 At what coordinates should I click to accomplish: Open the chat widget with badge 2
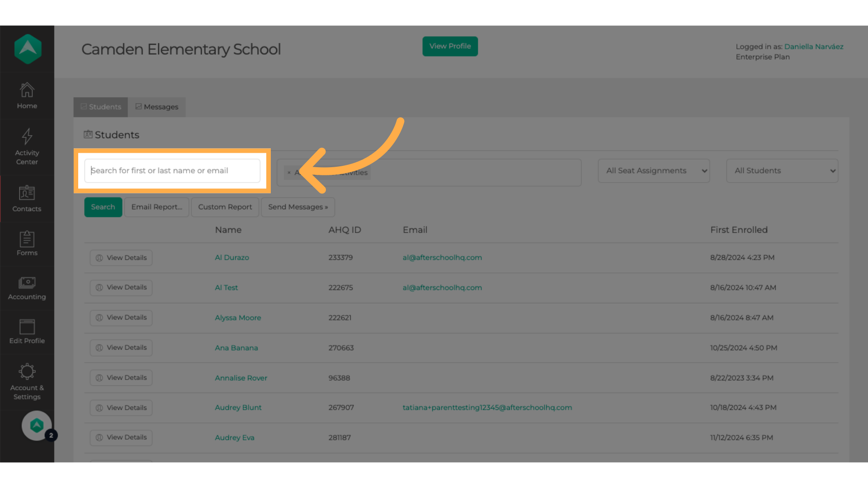[x=37, y=425]
